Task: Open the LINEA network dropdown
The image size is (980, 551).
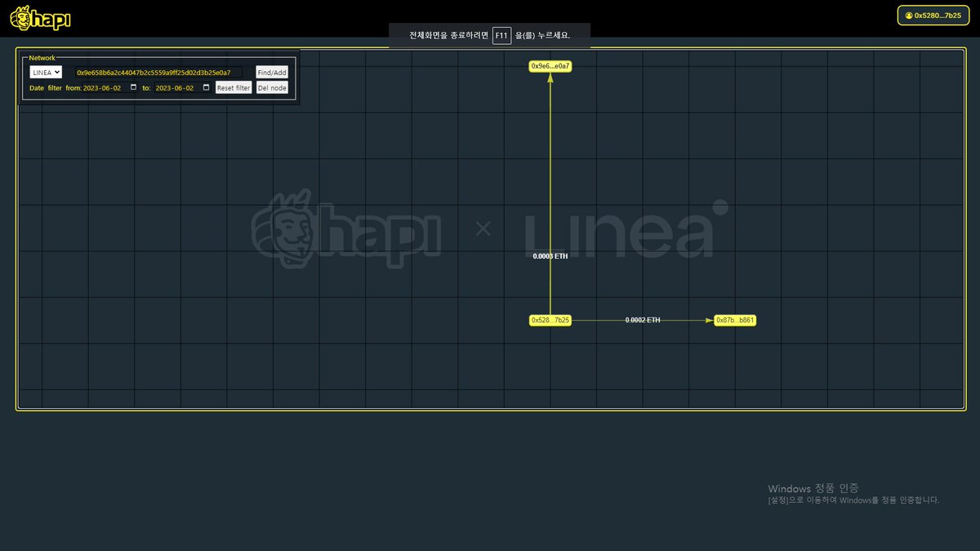Action: [x=45, y=72]
